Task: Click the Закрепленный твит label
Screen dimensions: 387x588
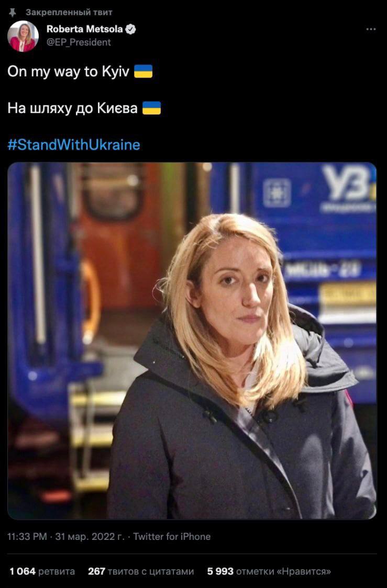Action: click(69, 13)
